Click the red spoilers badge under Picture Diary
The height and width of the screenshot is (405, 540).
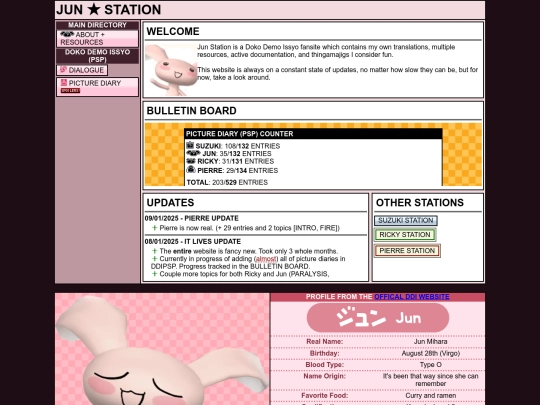coord(70,91)
